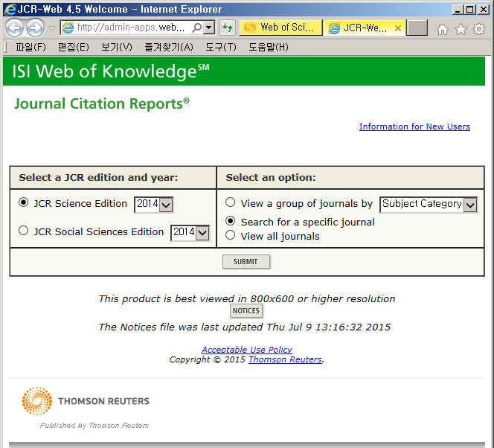494x448 pixels.
Task: Open the Science Edition year dropdown
Action: tap(154, 205)
